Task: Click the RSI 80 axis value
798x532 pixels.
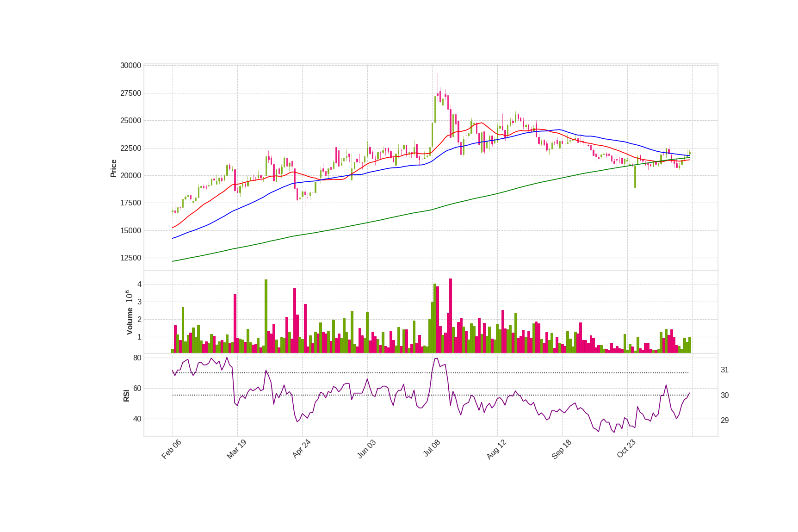Action: click(137, 358)
